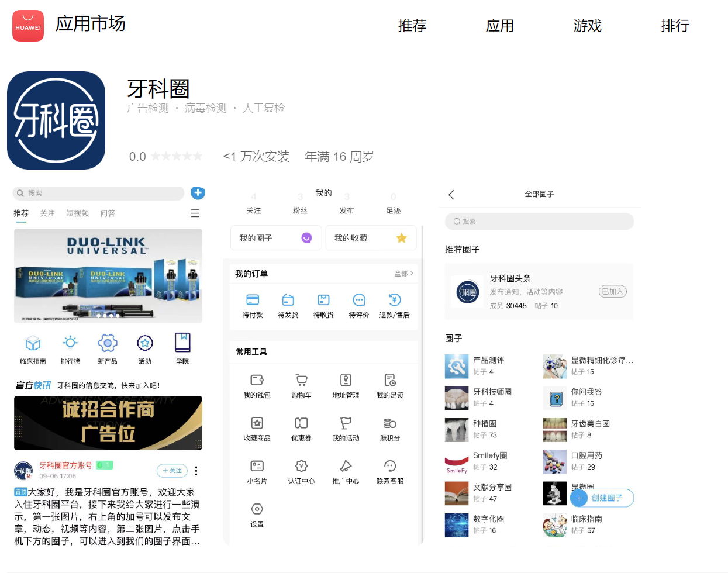
Task: Open 购物车 shopping cart icon
Action: [x=301, y=380]
